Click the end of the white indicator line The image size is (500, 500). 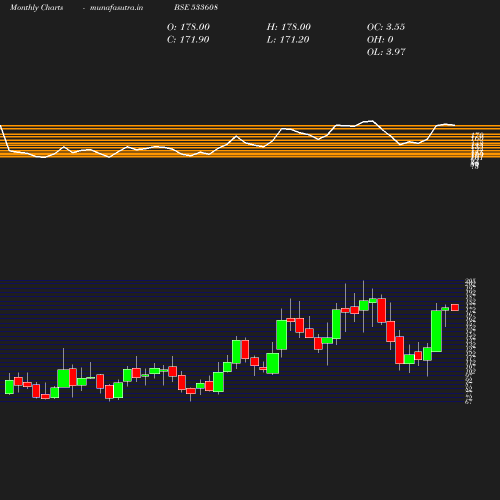[454, 125]
